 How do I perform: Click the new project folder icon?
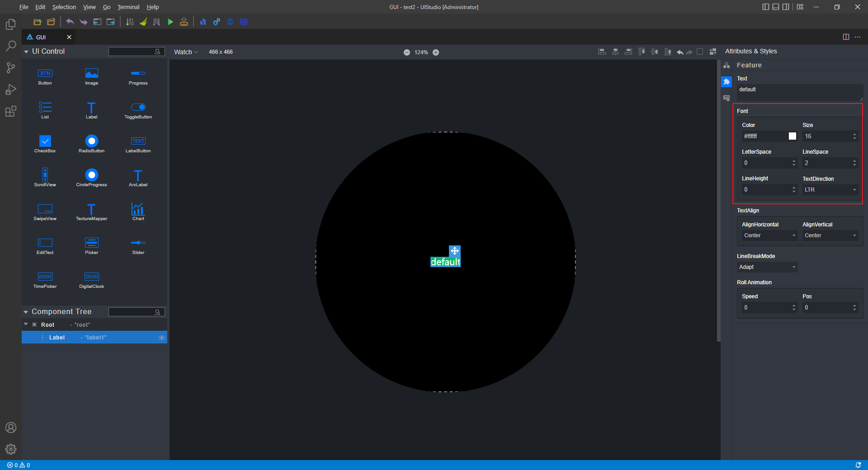[38, 22]
